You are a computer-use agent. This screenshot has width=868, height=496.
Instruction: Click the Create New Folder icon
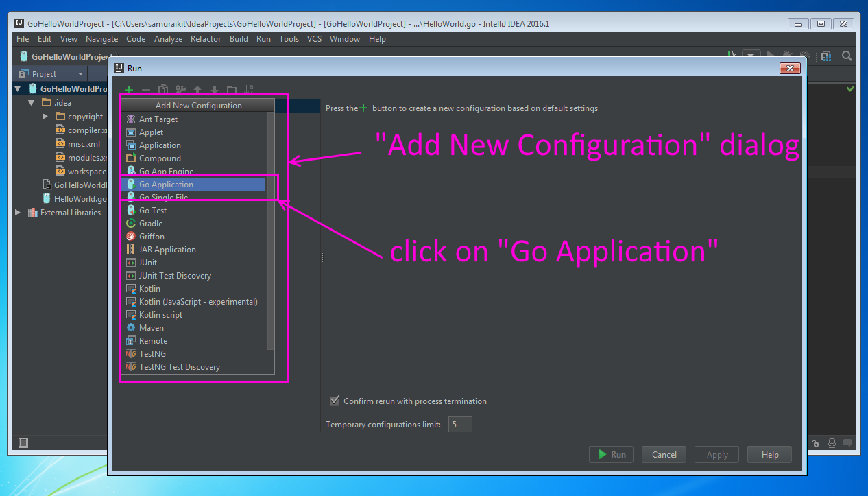click(x=232, y=90)
